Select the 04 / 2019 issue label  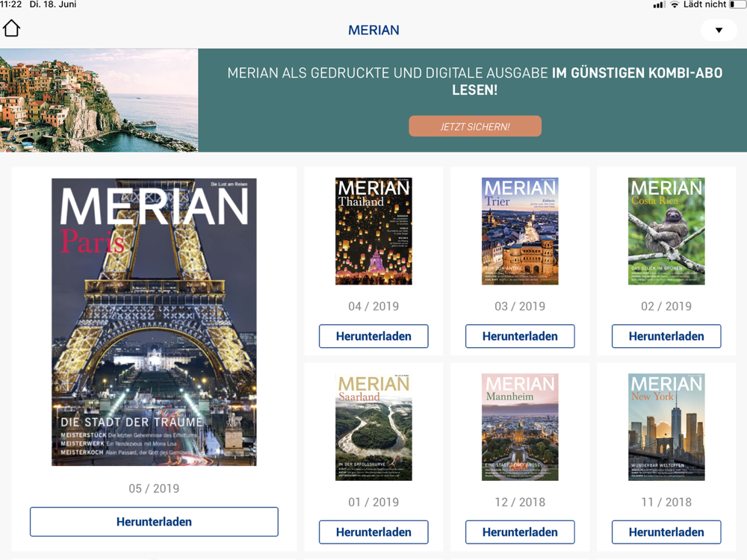point(373,306)
